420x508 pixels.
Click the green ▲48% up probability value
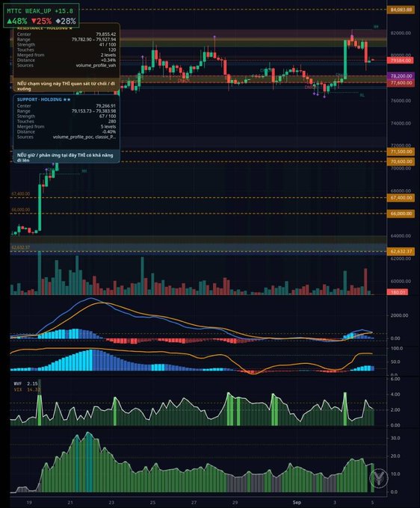click(17, 22)
